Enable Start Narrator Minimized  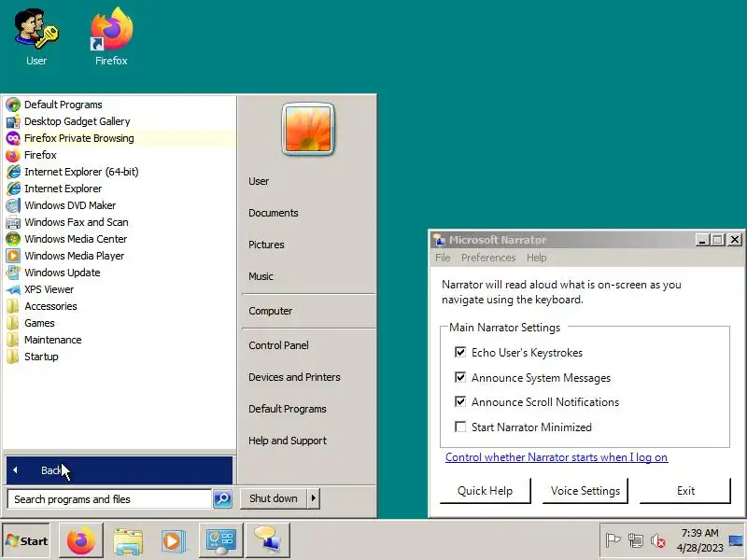(x=460, y=427)
